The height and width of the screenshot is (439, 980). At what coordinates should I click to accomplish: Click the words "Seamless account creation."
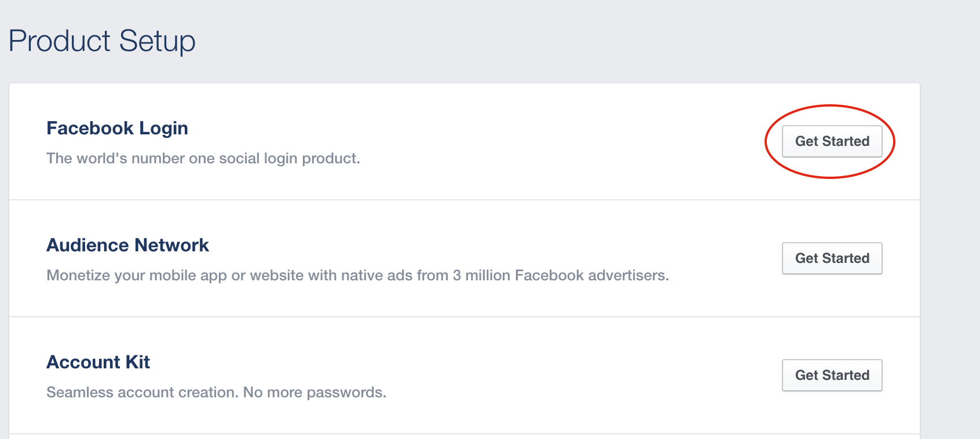pyautogui.click(x=142, y=392)
